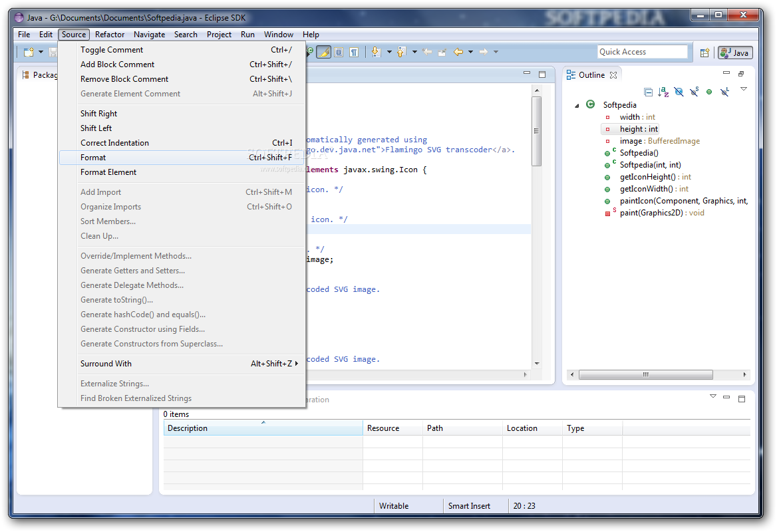Click Smart Insert status bar entry
Screen dimensions: 777x532
469,506
